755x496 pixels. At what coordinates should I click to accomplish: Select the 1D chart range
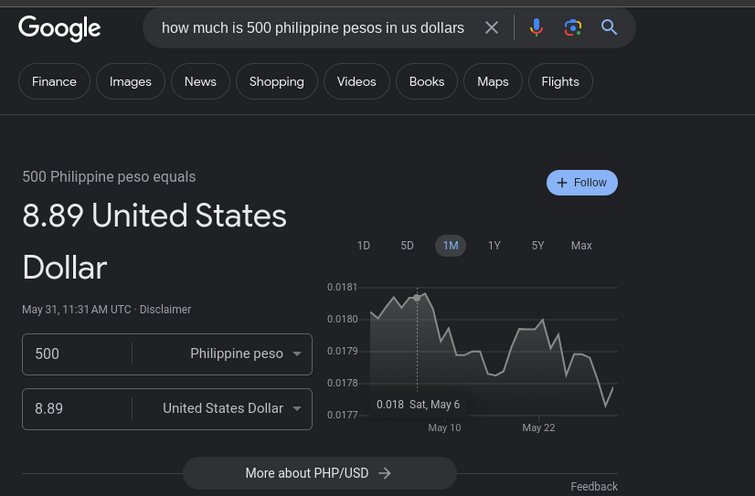click(364, 246)
